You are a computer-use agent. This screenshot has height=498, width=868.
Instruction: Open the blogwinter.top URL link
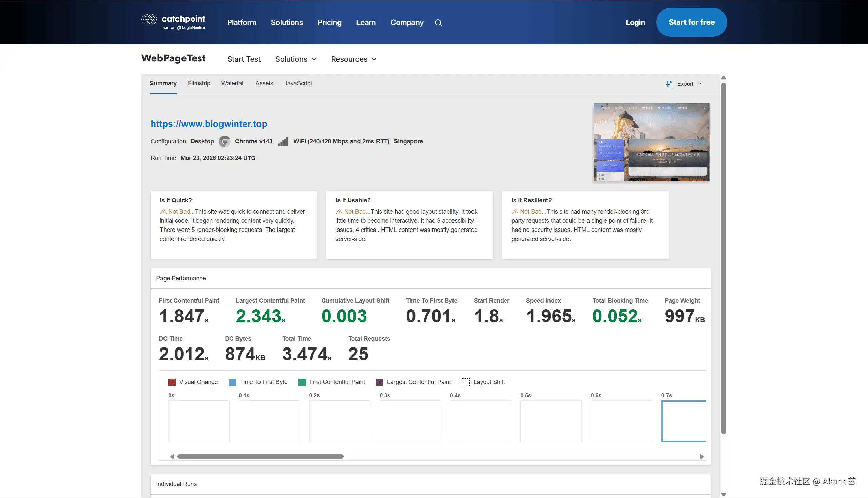pyautogui.click(x=209, y=124)
